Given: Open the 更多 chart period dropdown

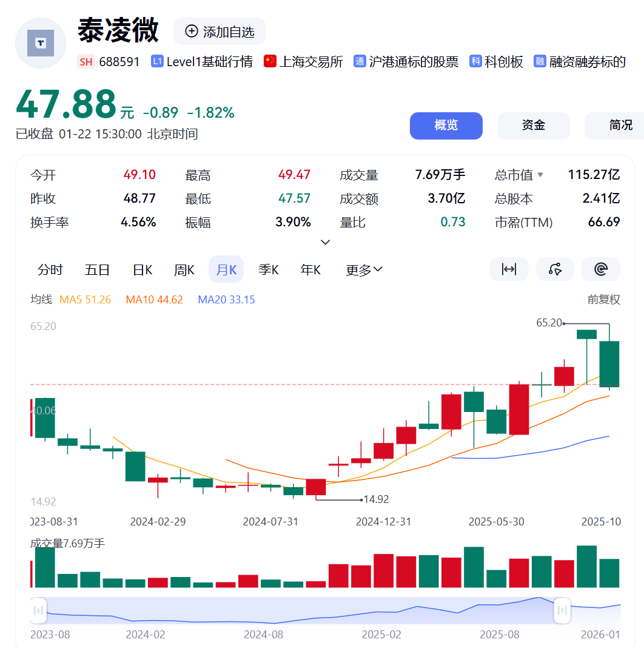Looking at the screenshot, I should click(x=364, y=270).
